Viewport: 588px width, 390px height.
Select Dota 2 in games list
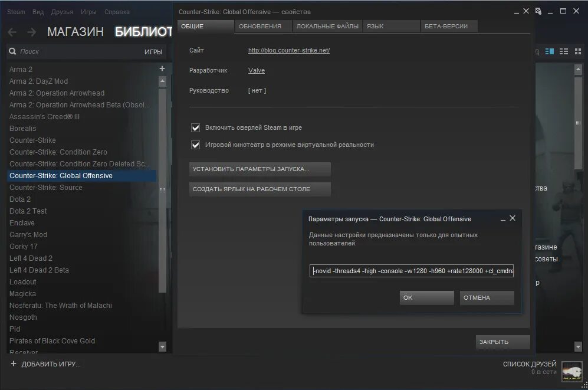pyautogui.click(x=20, y=199)
